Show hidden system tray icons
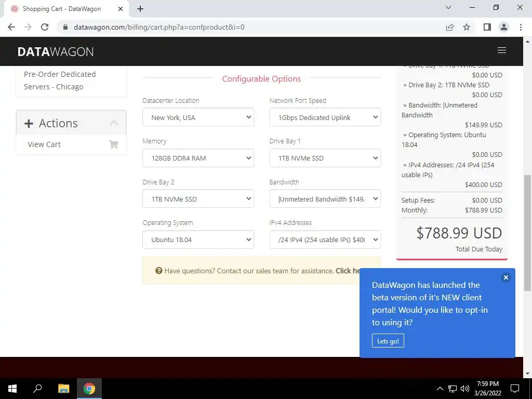The image size is (532, 399). click(440, 389)
